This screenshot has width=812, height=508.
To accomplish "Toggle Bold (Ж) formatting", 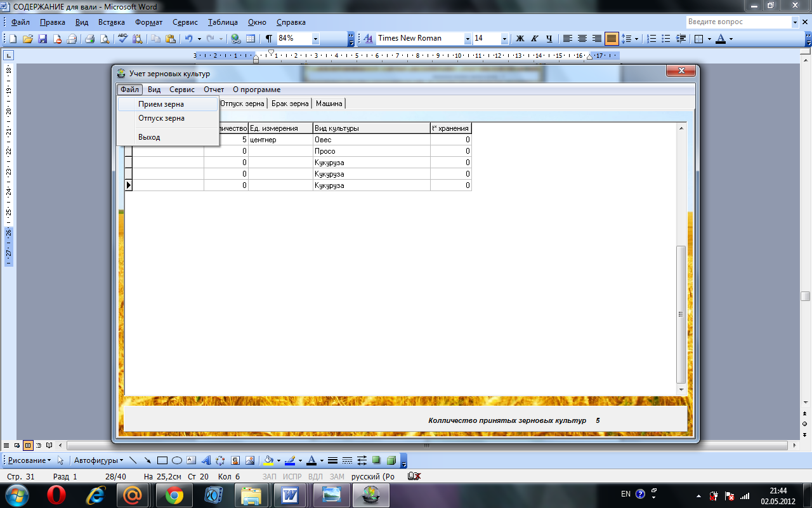I will tap(520, 39).
